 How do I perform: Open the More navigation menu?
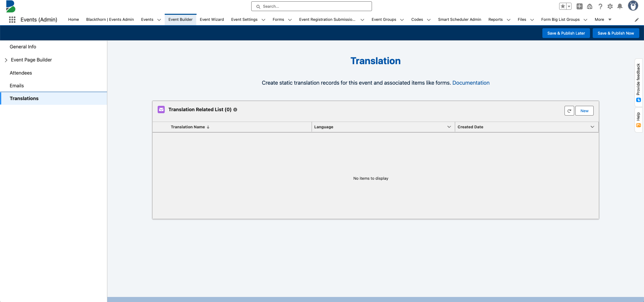[603, 19]
